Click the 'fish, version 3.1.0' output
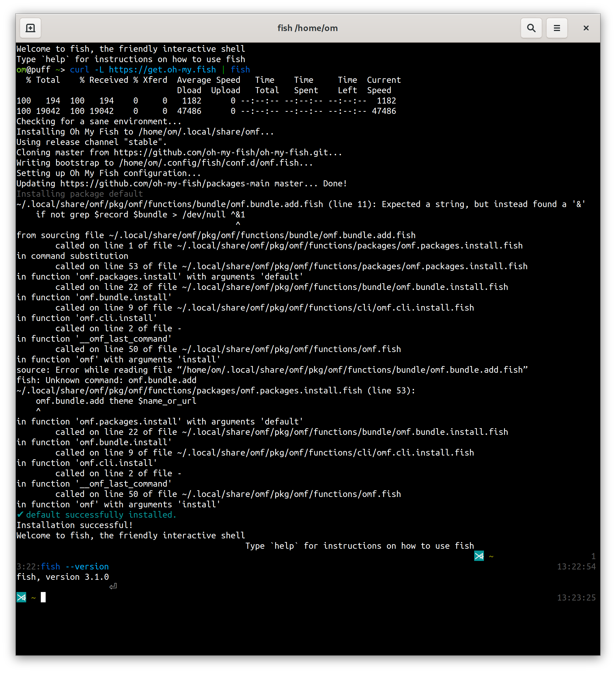Viewport: 616px width, 673px height. (x=63, y=576)
